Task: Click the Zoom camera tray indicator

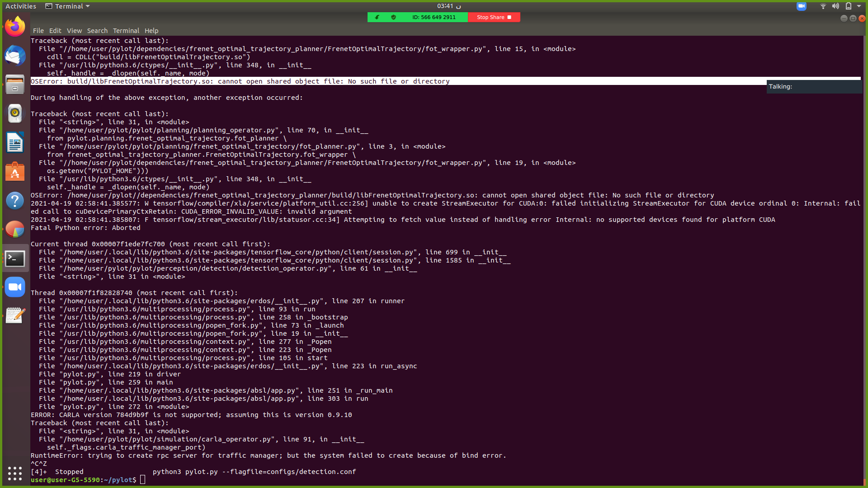Action: [802, 6]
